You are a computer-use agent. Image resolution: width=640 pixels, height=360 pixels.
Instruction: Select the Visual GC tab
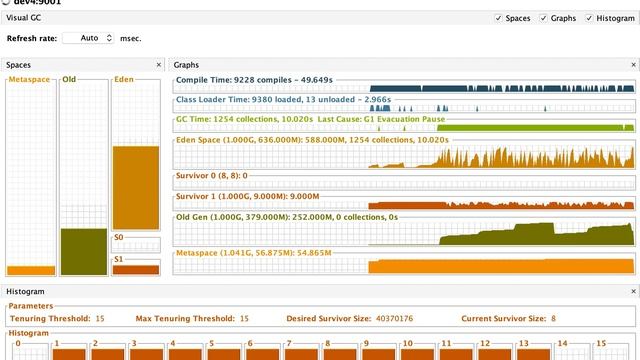(x=24, y=18)
